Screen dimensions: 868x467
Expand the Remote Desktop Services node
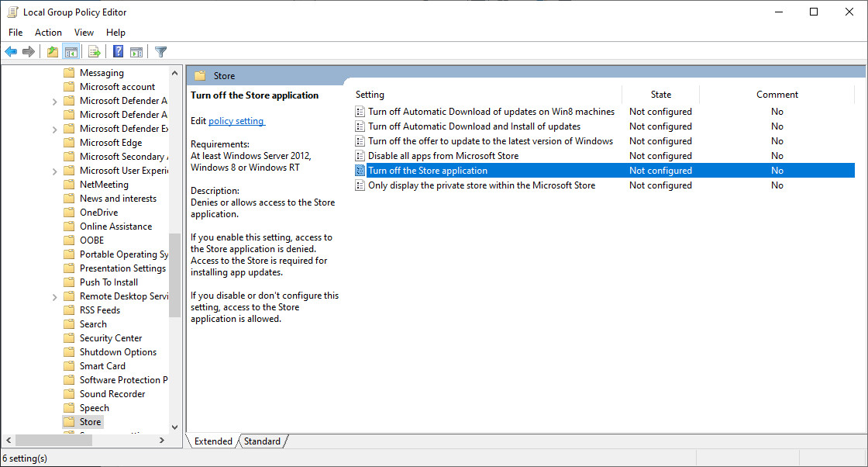[x=54, y=296]
